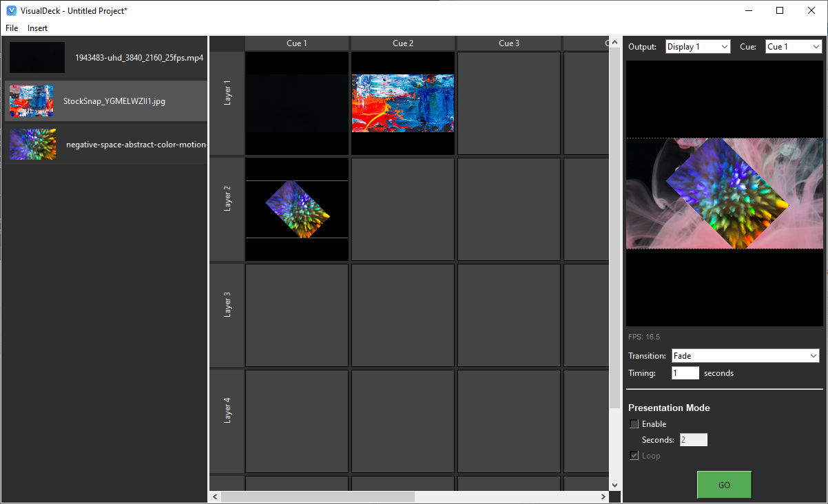Click the Layer 3 row header
The height and width of the screenshot is (504, 828).
pyautogui.click(x=227, y=315)
